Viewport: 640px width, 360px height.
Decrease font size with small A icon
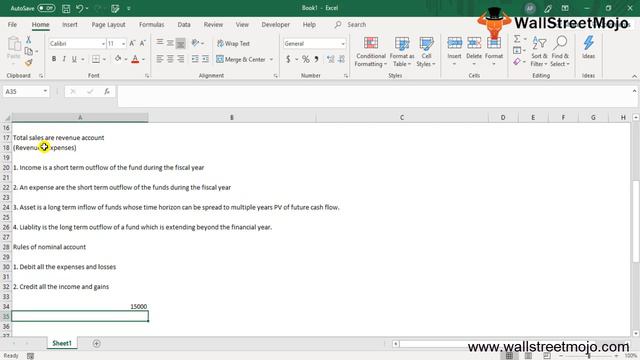pos(142,43)
